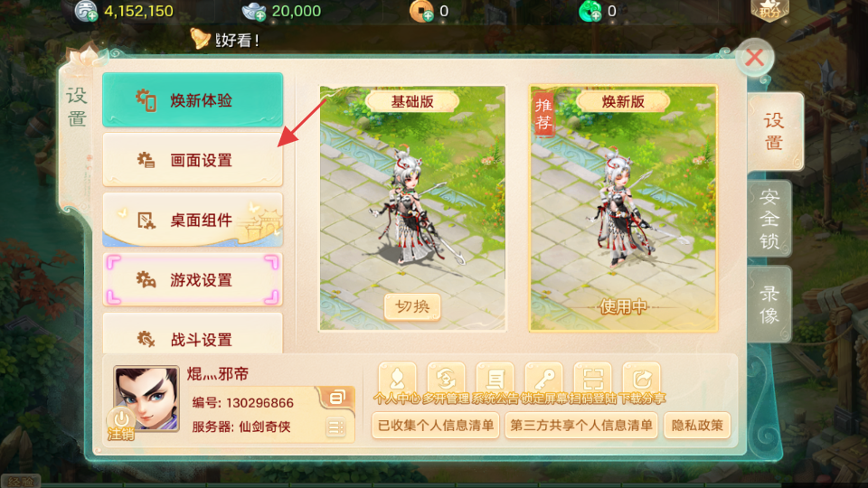
Task: Open the 隐私政策 privacy policy button
Action: click(697, 426)
